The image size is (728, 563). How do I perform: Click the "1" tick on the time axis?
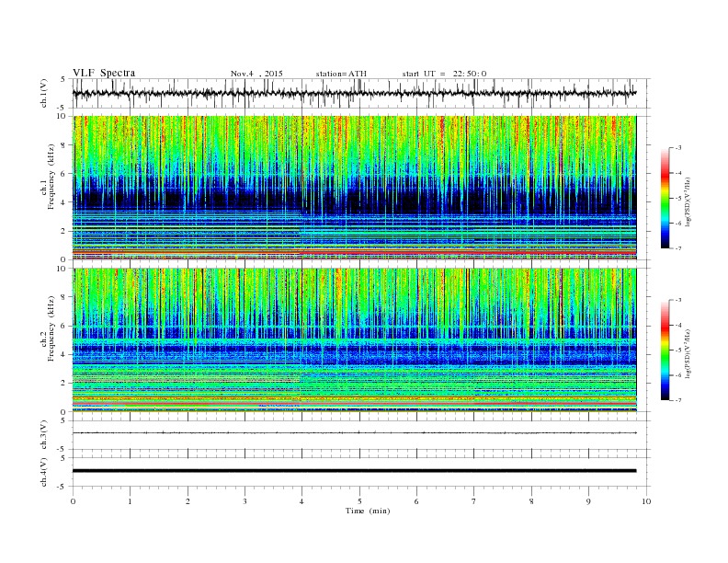131,501
